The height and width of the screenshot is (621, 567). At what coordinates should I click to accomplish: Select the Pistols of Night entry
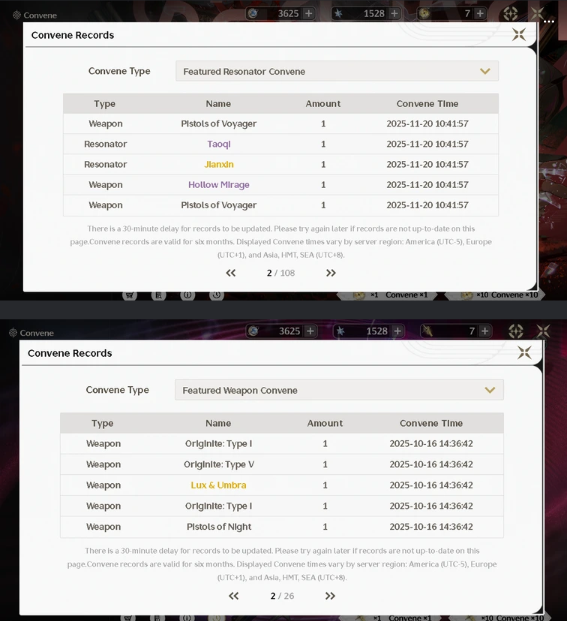tap(219, 527)
